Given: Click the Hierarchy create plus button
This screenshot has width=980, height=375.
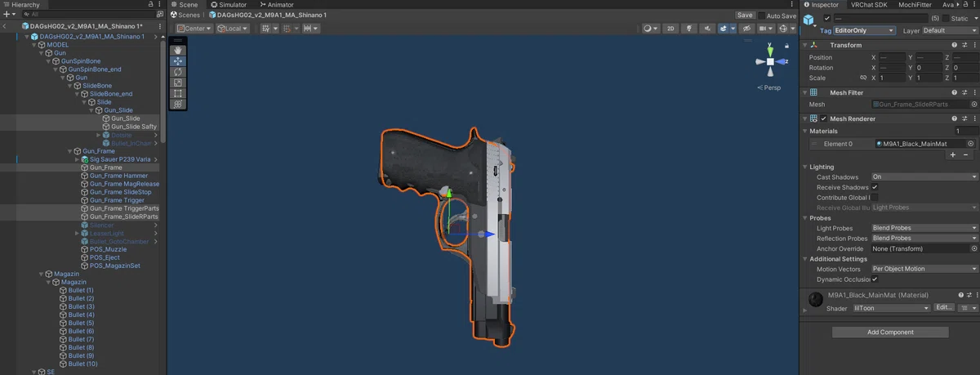Looking at the screenshot, I should [x=7, y=15].
